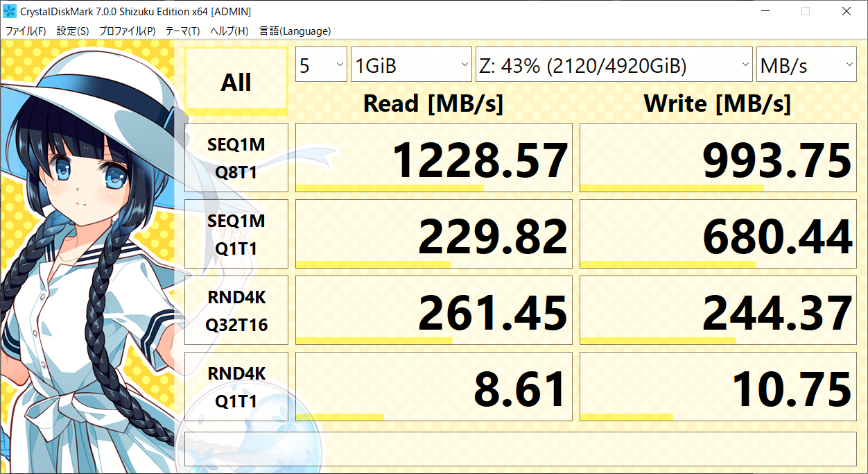868x474 pixels.
Task: Minimize the CrystalDiskMark window
Action: (765, 11)
